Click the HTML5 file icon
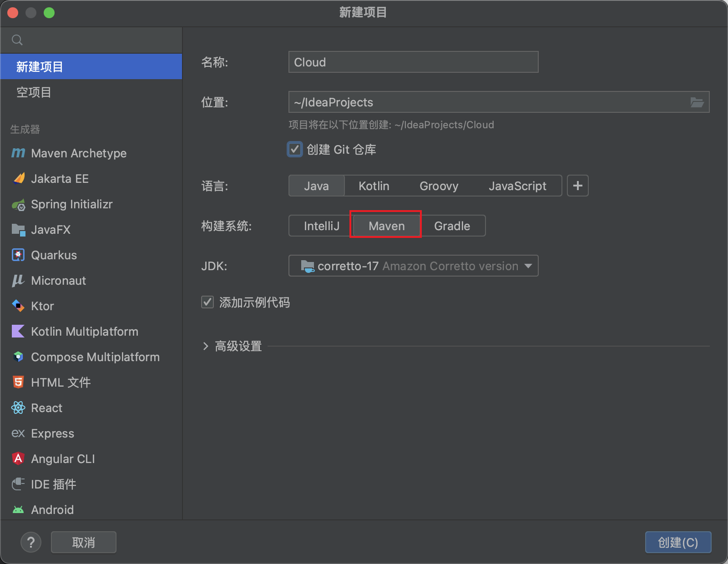The height and width of the screenshot is (564, 728). click(18, 383)
